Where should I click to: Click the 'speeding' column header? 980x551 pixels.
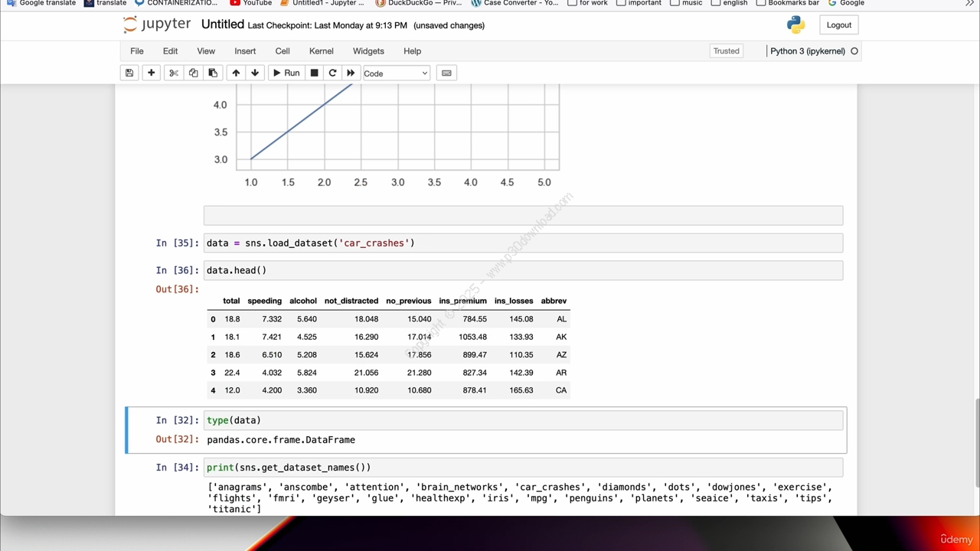tap(264, 301)
